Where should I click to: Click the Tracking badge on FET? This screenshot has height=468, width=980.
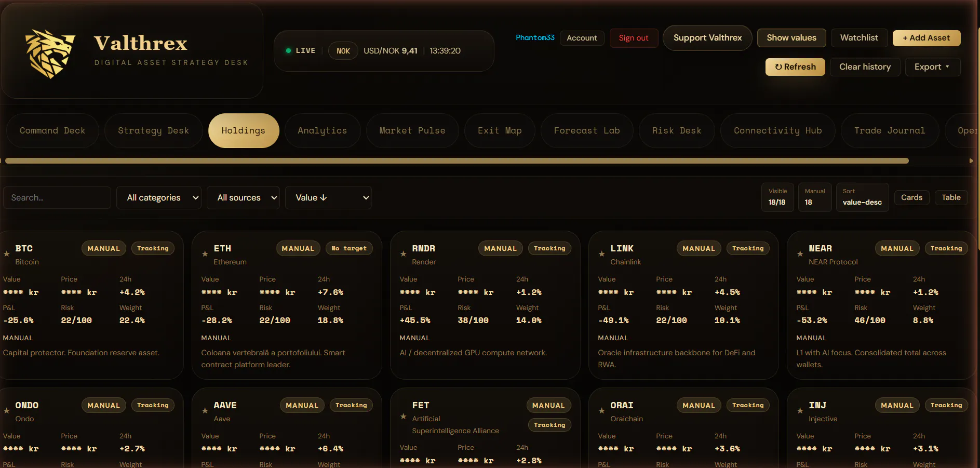[549, 425]
